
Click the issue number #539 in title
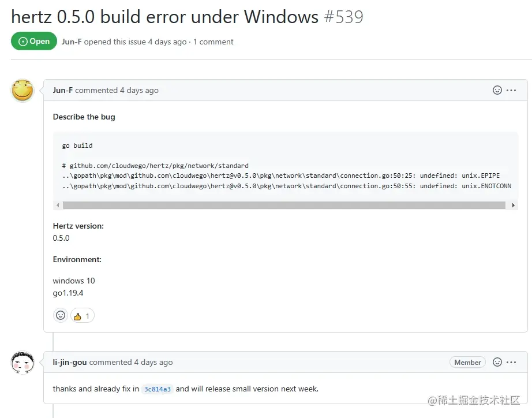click(343, 17)
